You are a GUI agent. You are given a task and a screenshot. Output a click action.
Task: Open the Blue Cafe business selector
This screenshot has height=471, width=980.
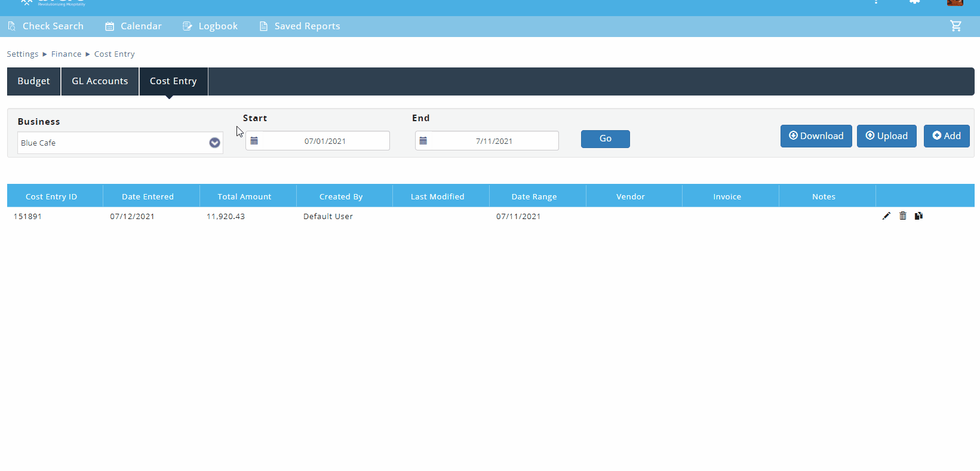(x=113, y=143)
